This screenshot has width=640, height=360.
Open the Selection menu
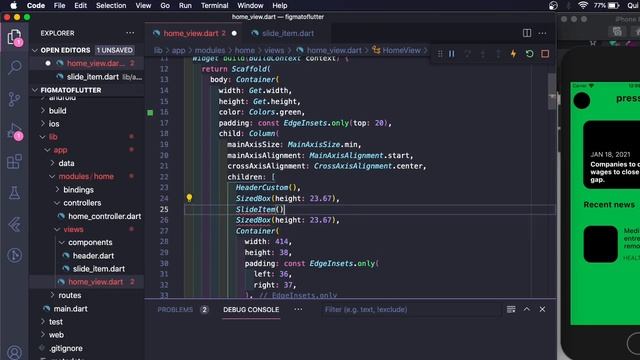click(x=111, y=5)
